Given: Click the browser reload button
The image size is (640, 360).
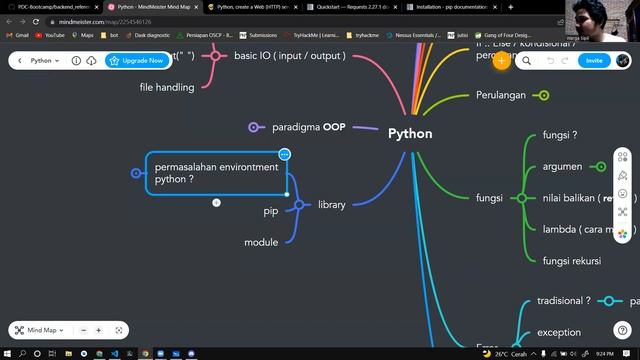Looking at the screenshot, I should 36,22.
